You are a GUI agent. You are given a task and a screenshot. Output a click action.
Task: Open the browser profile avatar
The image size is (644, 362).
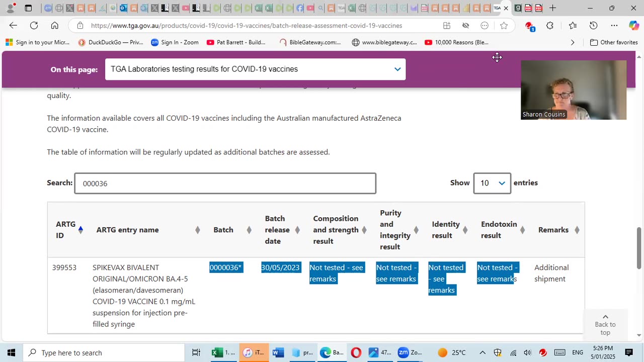tap(10, 8)
